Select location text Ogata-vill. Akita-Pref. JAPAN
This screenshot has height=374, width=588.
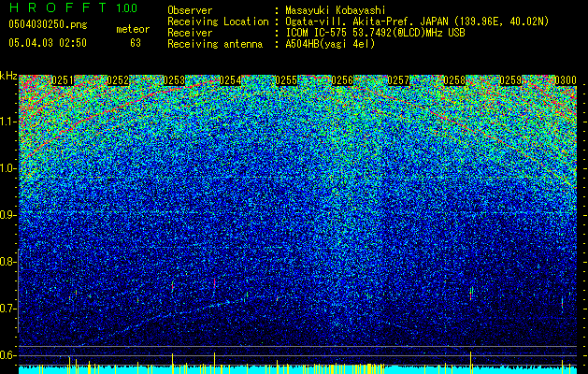(367, 22)
